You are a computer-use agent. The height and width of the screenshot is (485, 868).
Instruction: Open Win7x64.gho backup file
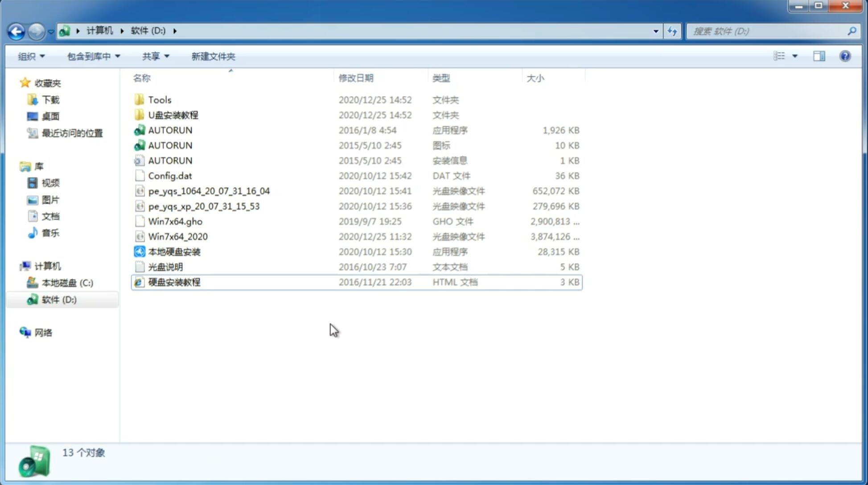tap(175, 221)
